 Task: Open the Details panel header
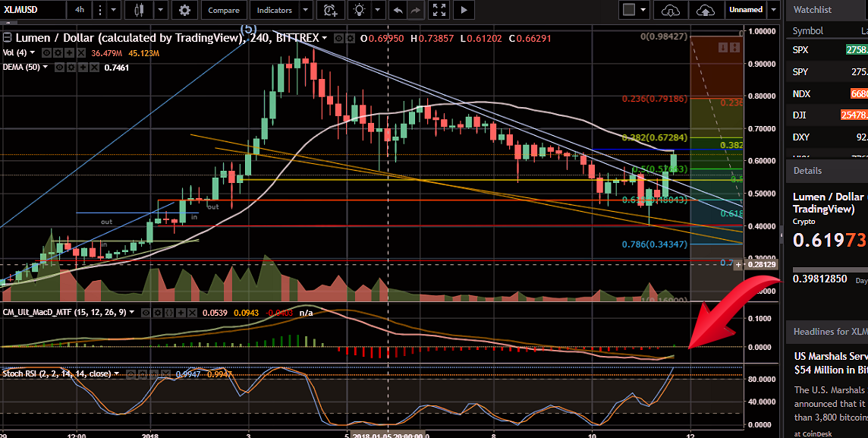click(x=827, y=171)
